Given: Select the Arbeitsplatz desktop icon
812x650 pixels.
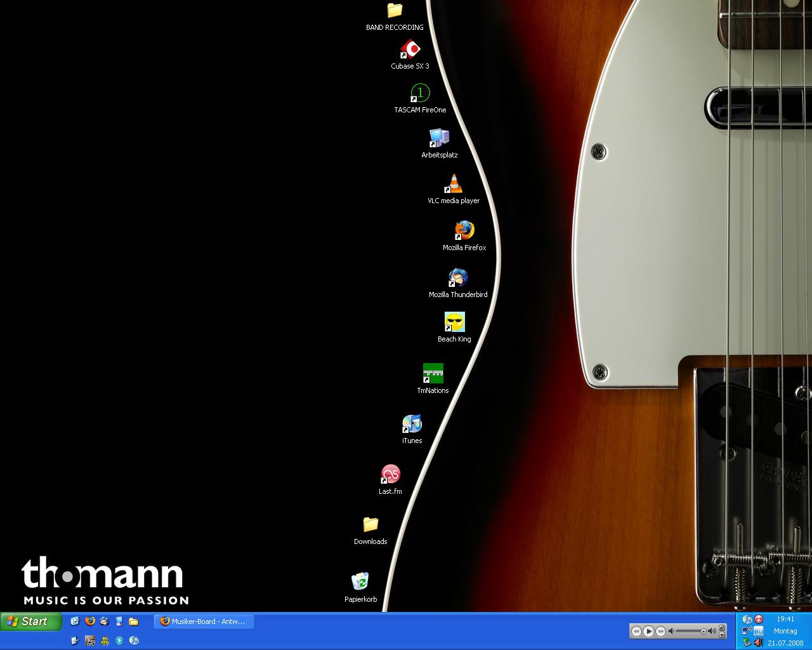Looking at the screenshot, I should (x=439, y=143).
